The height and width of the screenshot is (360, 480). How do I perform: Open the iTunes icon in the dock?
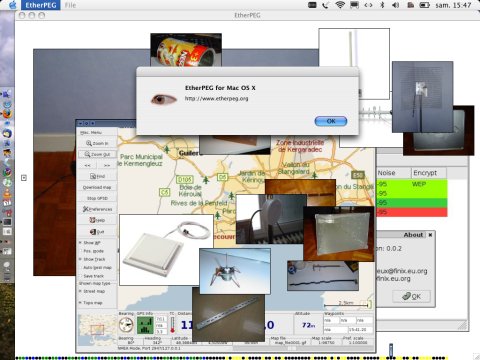click(7, 183)
